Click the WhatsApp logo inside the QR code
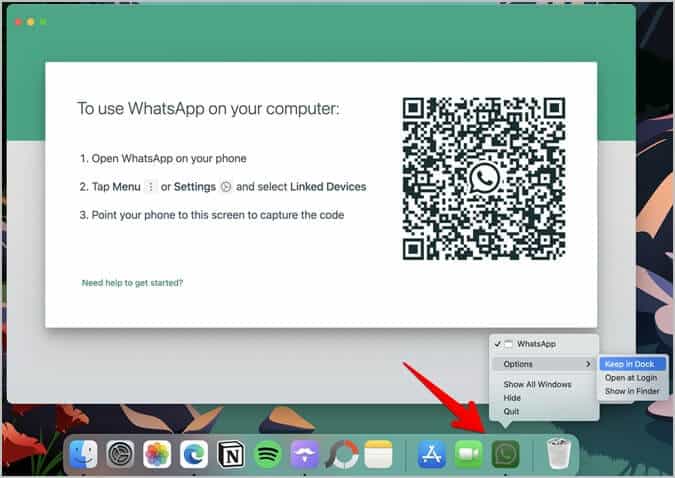The height and width of the screenshot is (478, 675). (x=484, y=178)
